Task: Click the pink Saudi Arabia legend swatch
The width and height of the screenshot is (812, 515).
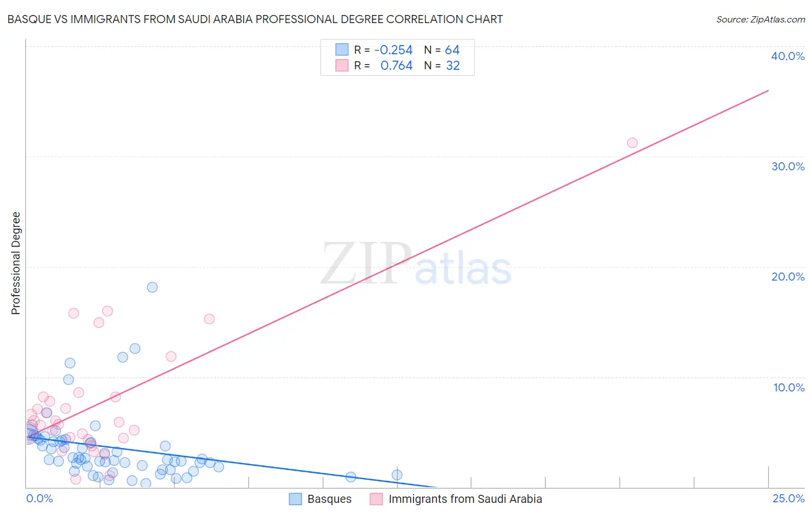Action: (377, 499)
